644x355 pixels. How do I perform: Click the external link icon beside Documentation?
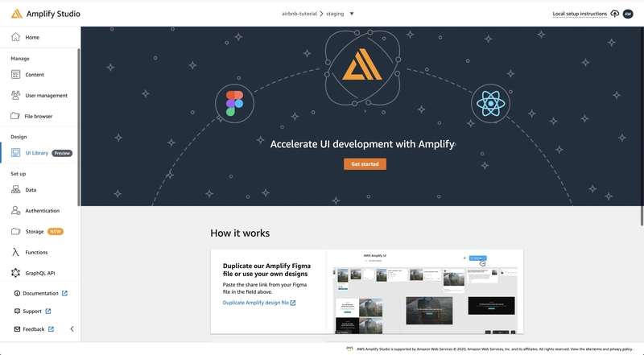pyautogui.click(x=65, y=293)
